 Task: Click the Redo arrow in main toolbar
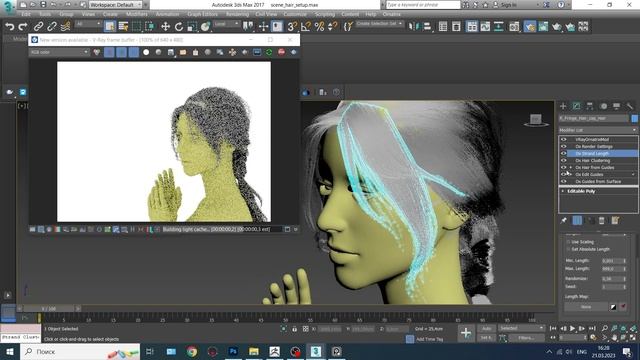click(x=23, y=27)
